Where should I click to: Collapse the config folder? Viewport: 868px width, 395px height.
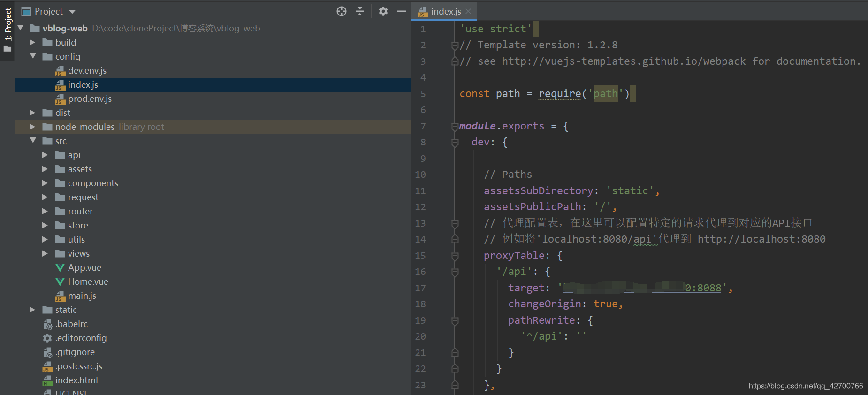click(x=33, y=56)
